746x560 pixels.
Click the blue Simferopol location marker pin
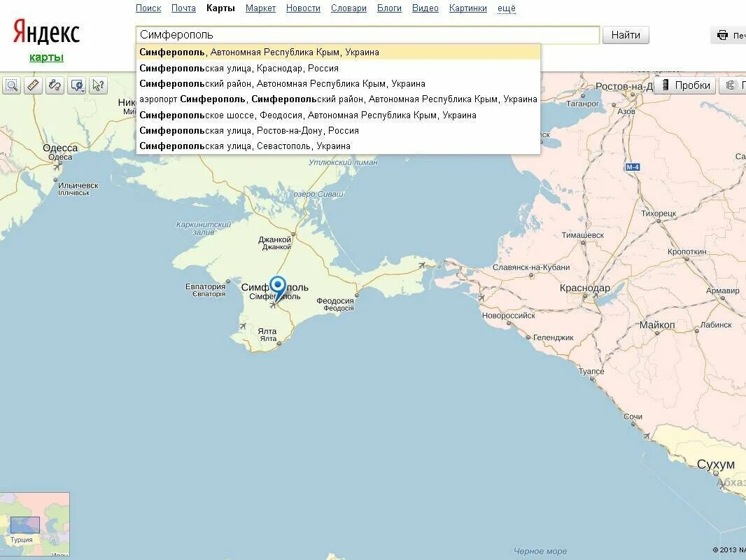click(278, 288)
